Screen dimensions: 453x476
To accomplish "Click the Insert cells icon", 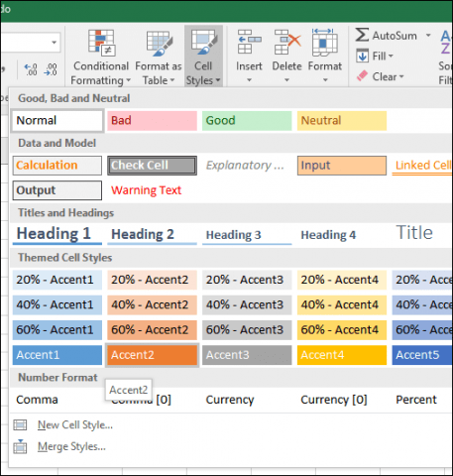I will tap(249, 42).
